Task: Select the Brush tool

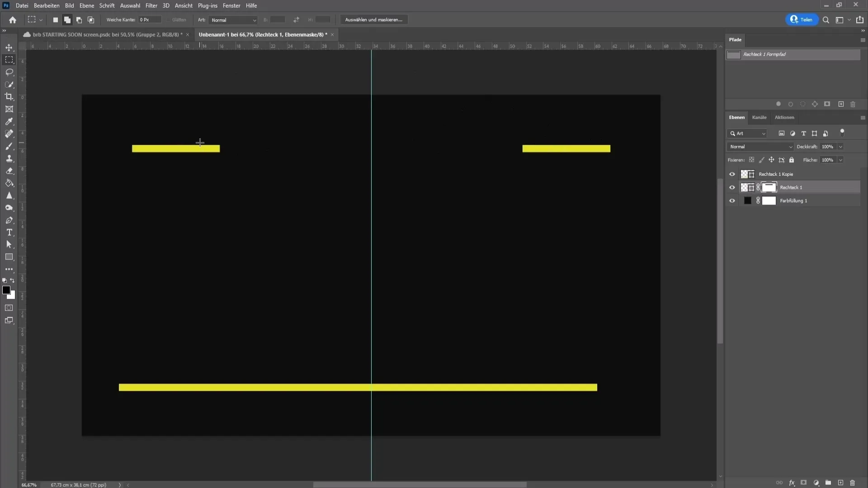Action: 9,146
